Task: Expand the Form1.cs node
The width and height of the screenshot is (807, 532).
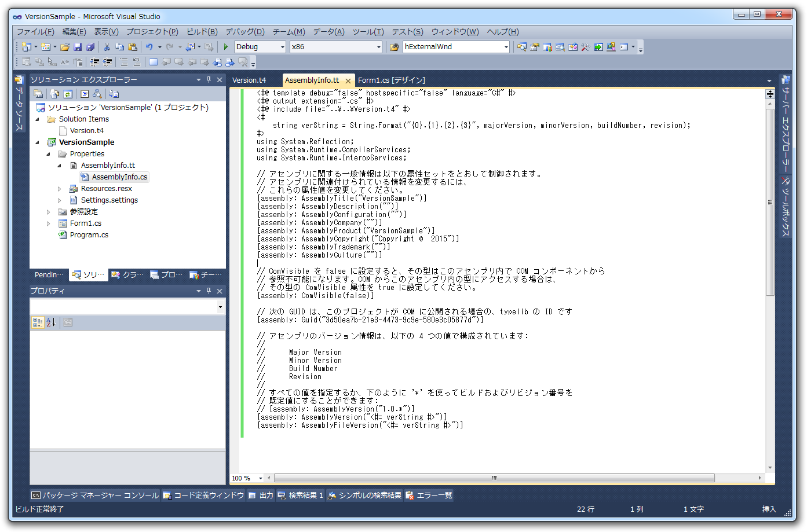Action: coord(49,223)
